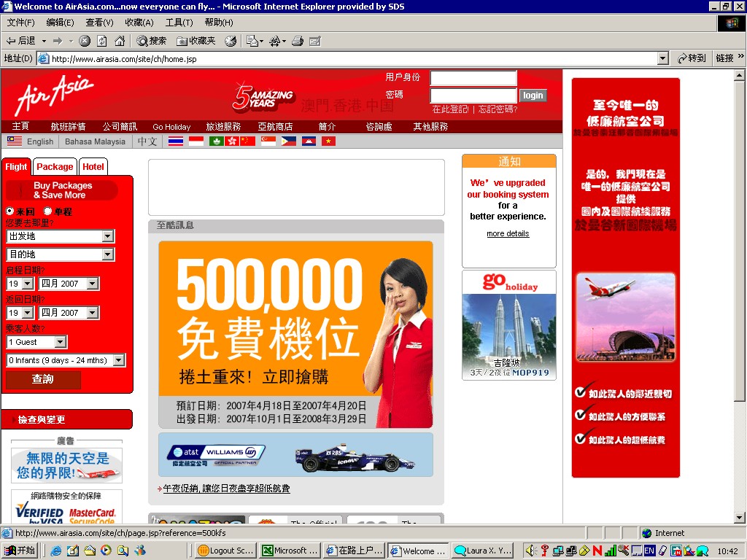Open the volume speaker tray icon
The image size is (747, 560).
click(x=530, y=551)
